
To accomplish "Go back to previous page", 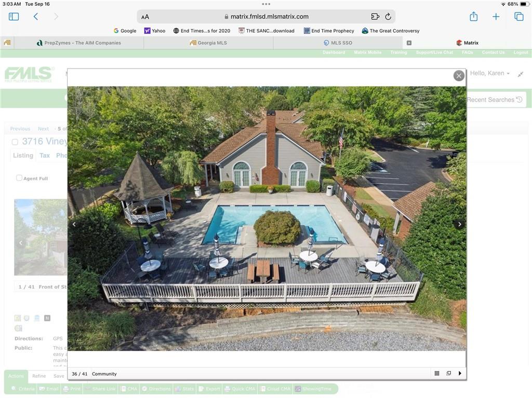I will pyautogui.click(x=36, y=17).
